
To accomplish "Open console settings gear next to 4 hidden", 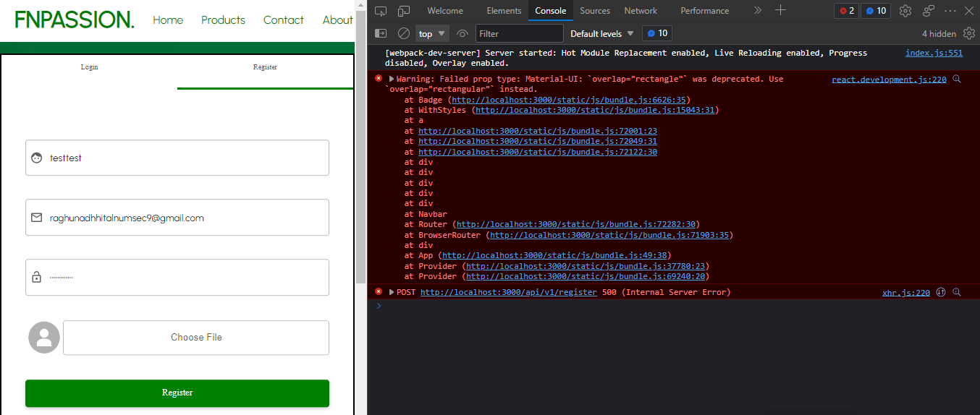I will point(968,33).
